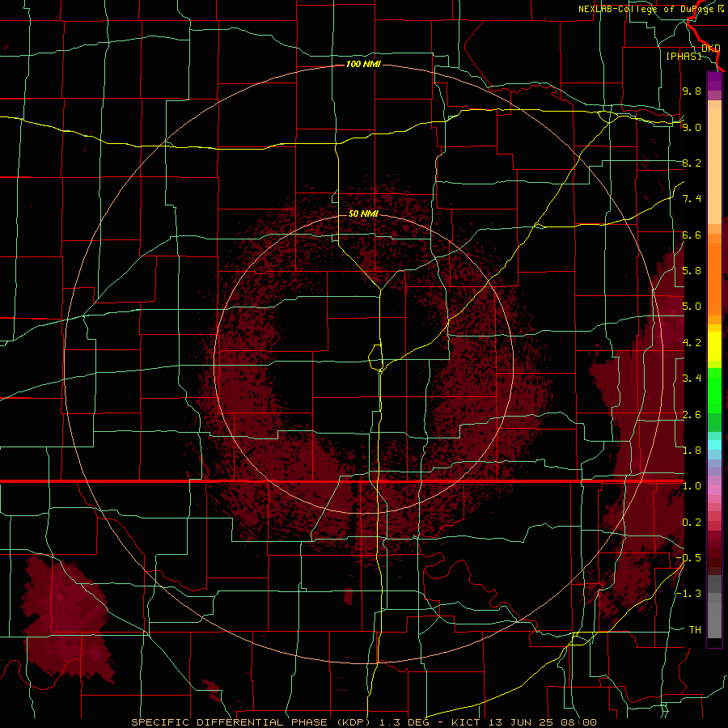
Task: Click the purple swatch atop the color bar
Action: pyautogui.click(x=714, y=81)
